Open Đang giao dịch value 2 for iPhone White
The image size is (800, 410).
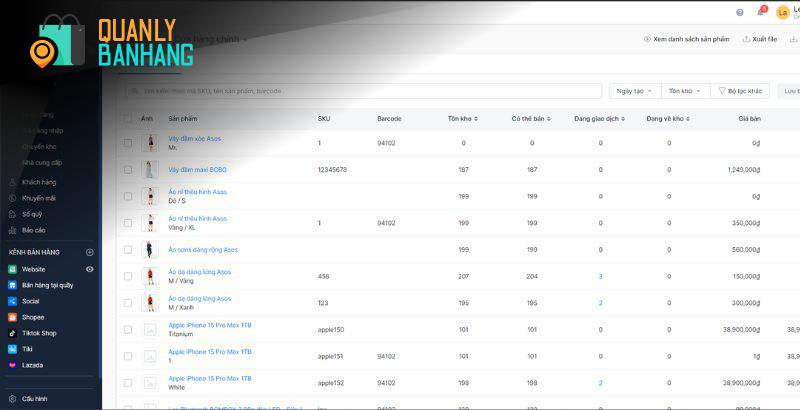[x=601, y=383]
